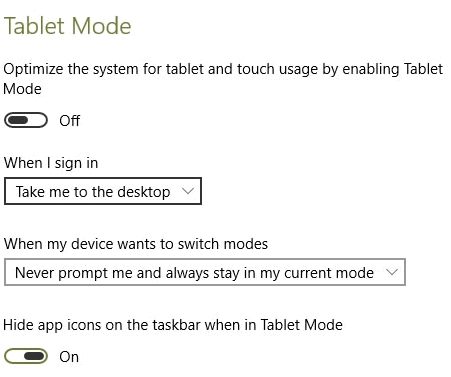The image size is (451, 377).
Task: Turn off Hide app icons toggle
Action: [26, 356]
